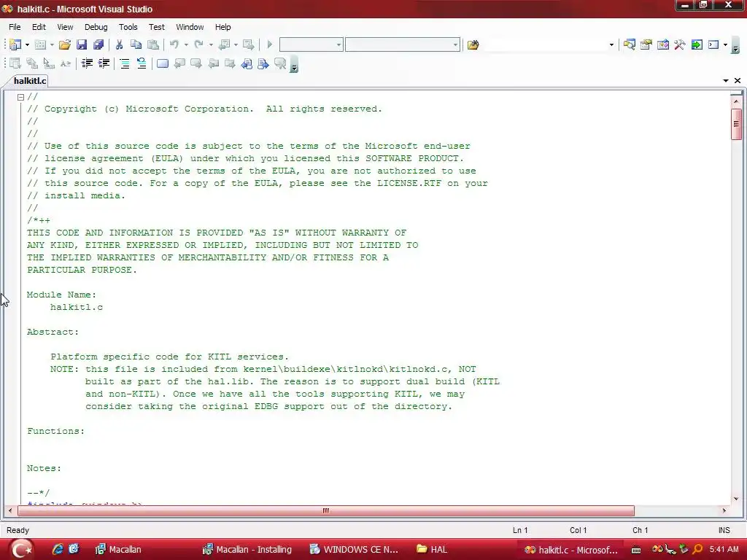747x560 pixels.
Task: Open the Tools menu
Action: 128,27
